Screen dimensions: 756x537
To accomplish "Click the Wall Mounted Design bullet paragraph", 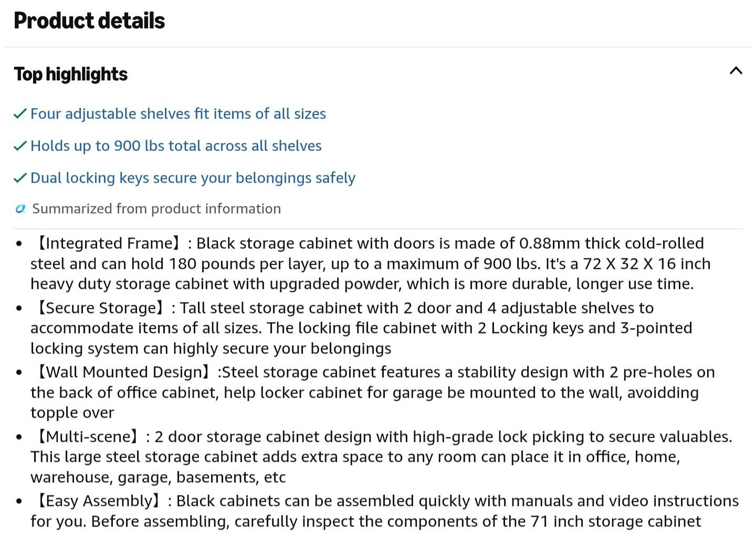I will [x=373, y=393].
